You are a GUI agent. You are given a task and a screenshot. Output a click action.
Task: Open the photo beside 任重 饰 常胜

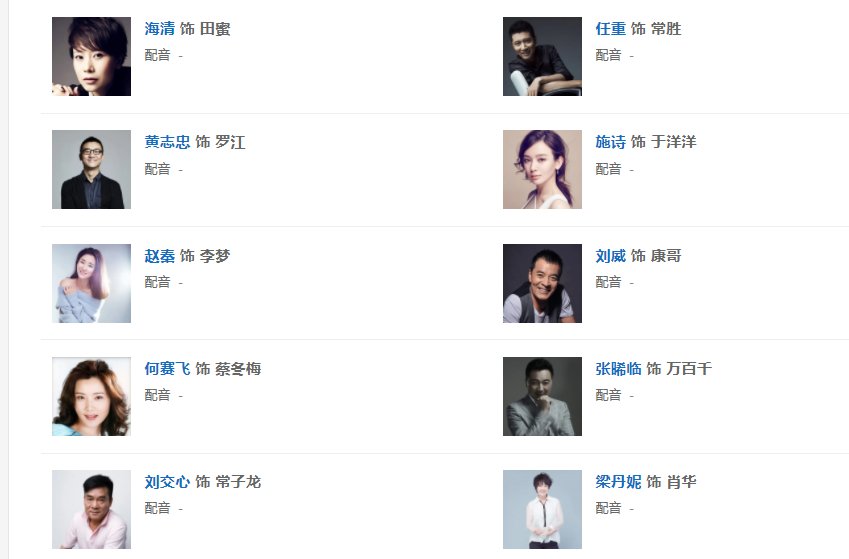click(x=542, y=56)
